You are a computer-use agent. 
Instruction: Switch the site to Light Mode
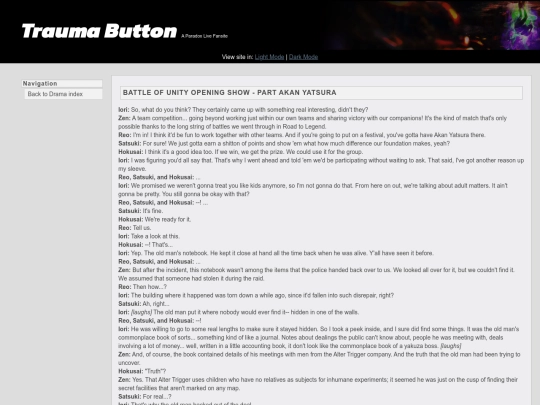tap(269, 57)
